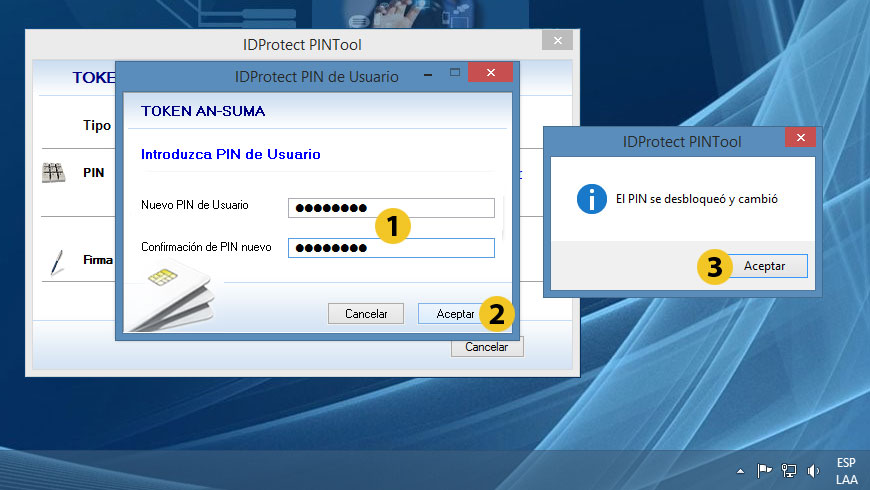Show hidden icons in system tray

click(740, 471)
